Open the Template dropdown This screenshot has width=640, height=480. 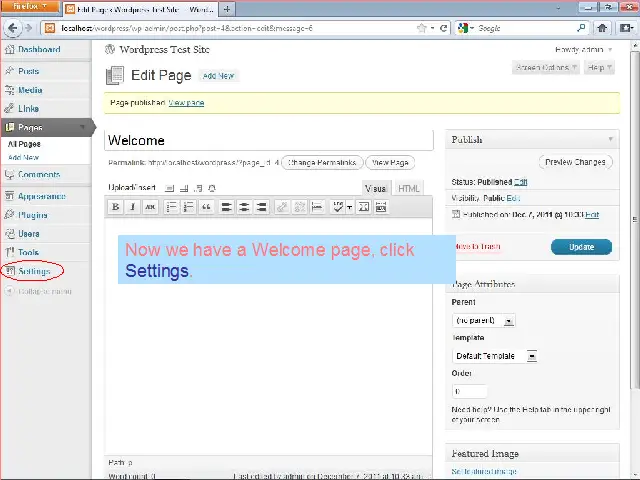tap(495, 356)
